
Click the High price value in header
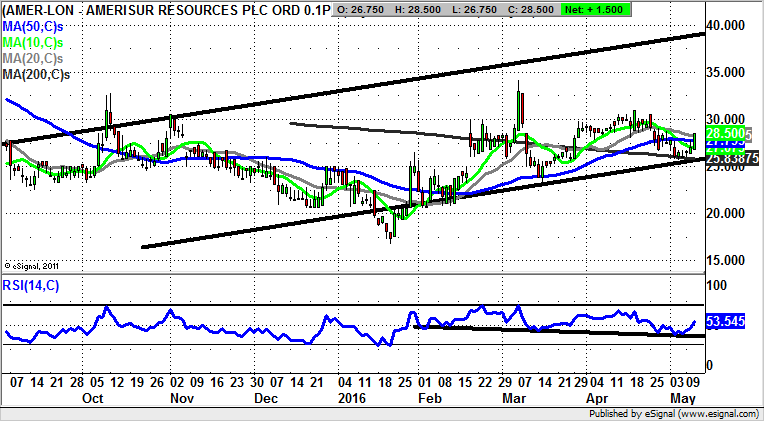[425, 9]
